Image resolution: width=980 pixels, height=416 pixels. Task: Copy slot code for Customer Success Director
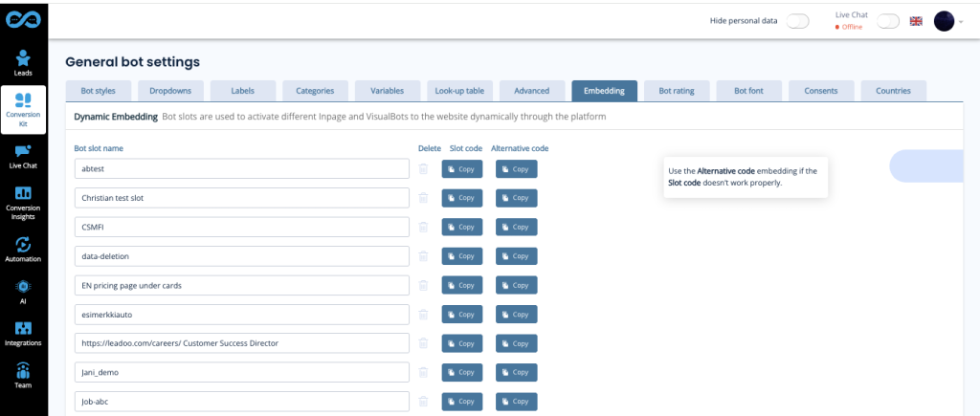click(462, 343)
